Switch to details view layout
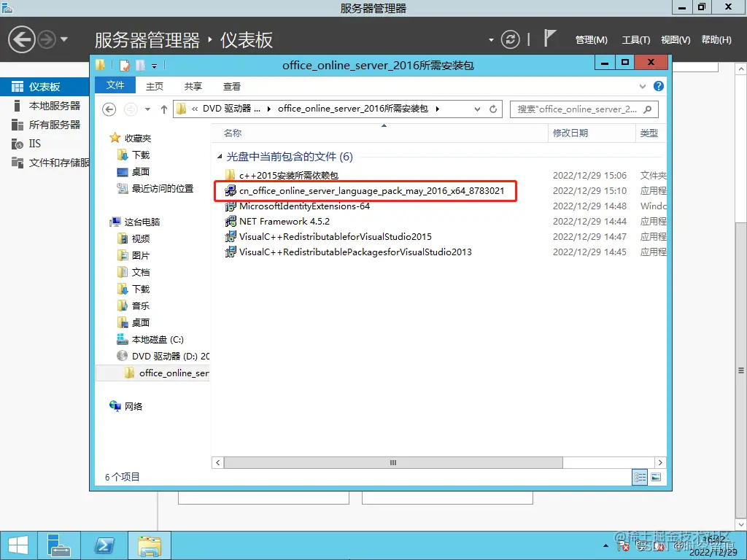 click(640, 477)
